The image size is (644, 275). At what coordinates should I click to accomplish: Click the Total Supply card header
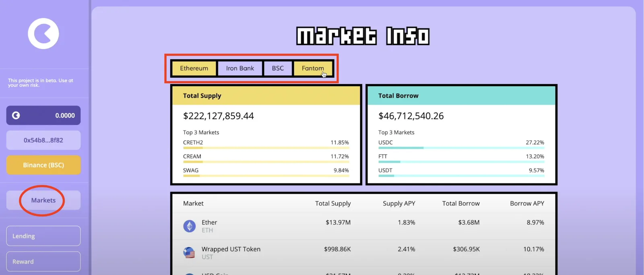(266, 96)
